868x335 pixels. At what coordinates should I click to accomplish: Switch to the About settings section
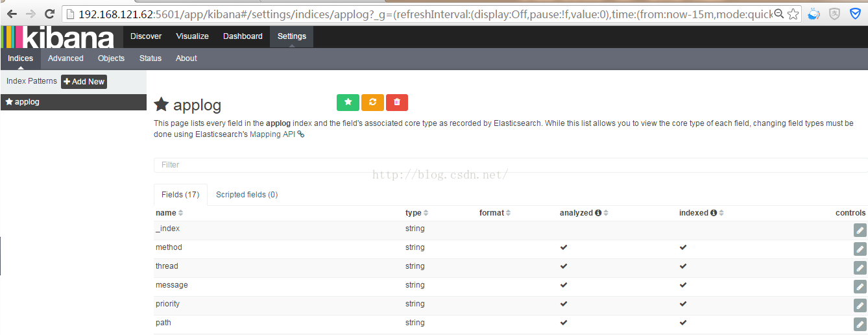click(186, 58)
